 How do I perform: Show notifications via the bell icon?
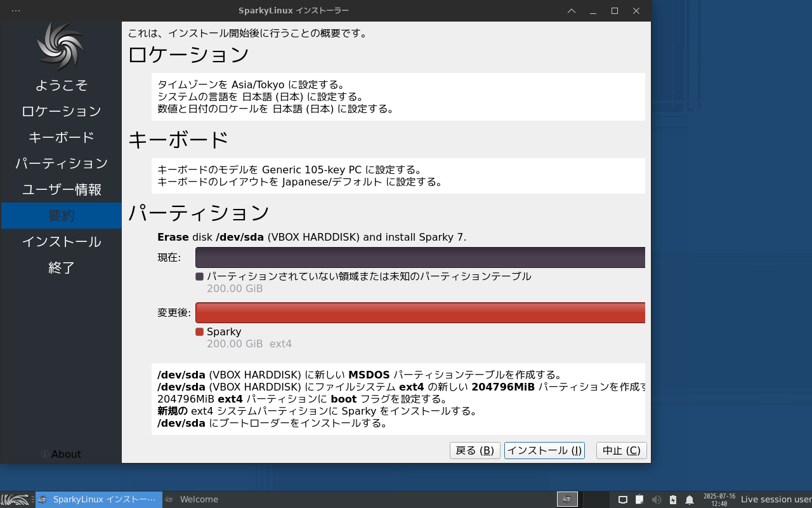click(690, 500)
